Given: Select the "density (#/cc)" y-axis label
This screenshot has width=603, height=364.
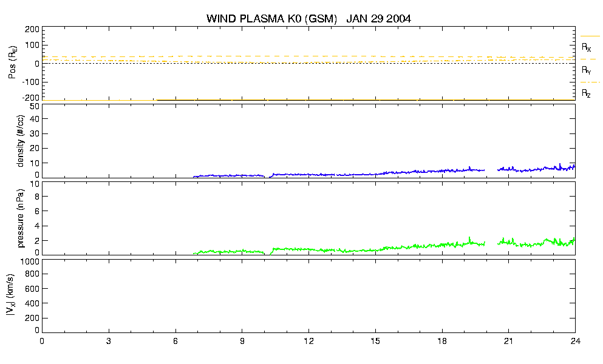Looking at the screenshot, I should (21, 141).
